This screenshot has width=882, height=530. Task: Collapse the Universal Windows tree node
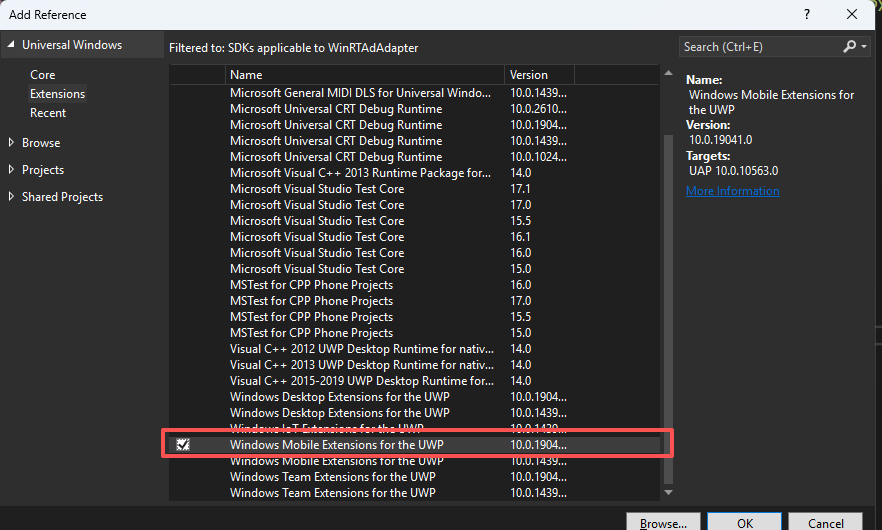click(10, 45)
